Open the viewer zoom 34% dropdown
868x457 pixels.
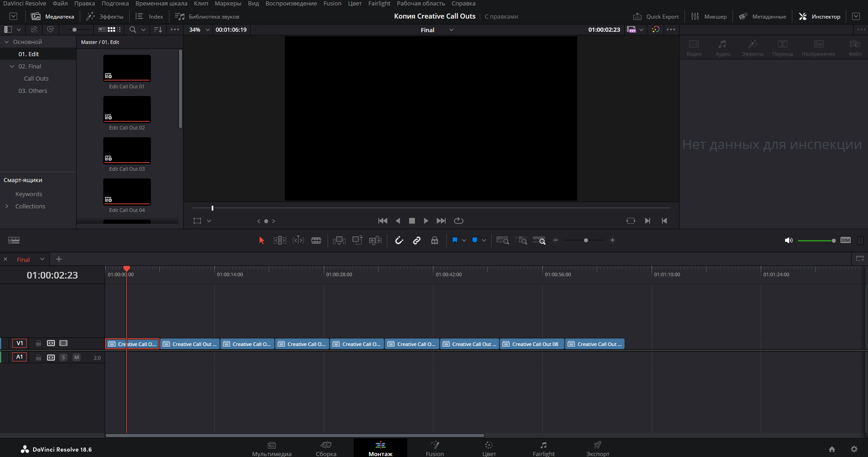pos(199,30)
